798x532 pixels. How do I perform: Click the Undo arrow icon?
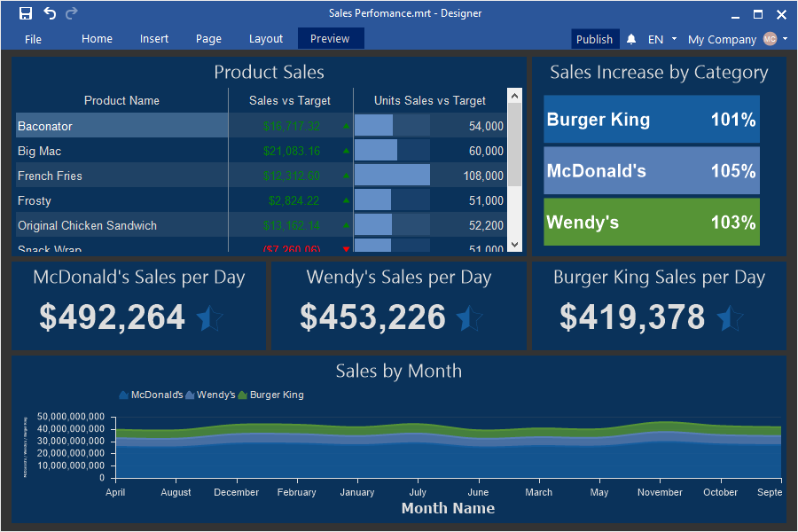50,13
